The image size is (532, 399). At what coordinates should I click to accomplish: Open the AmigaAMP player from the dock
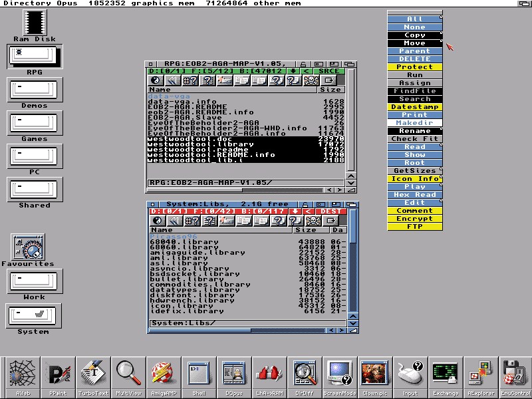163,374
